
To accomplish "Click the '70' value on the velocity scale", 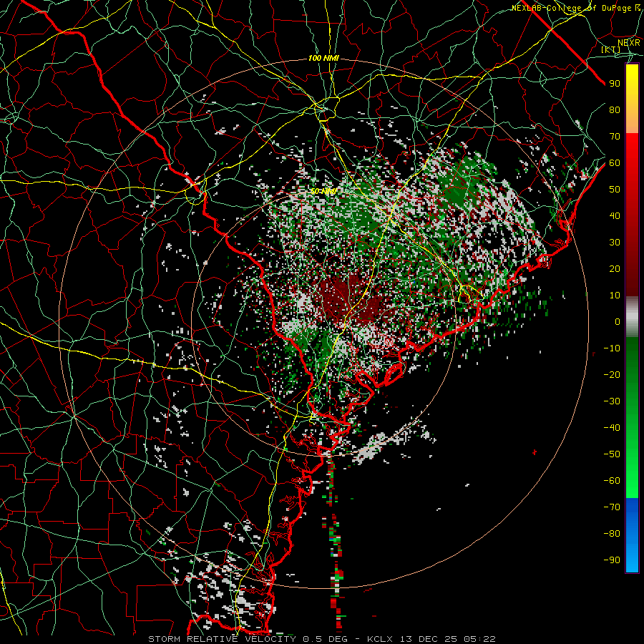I will click(x=615, y=137).
